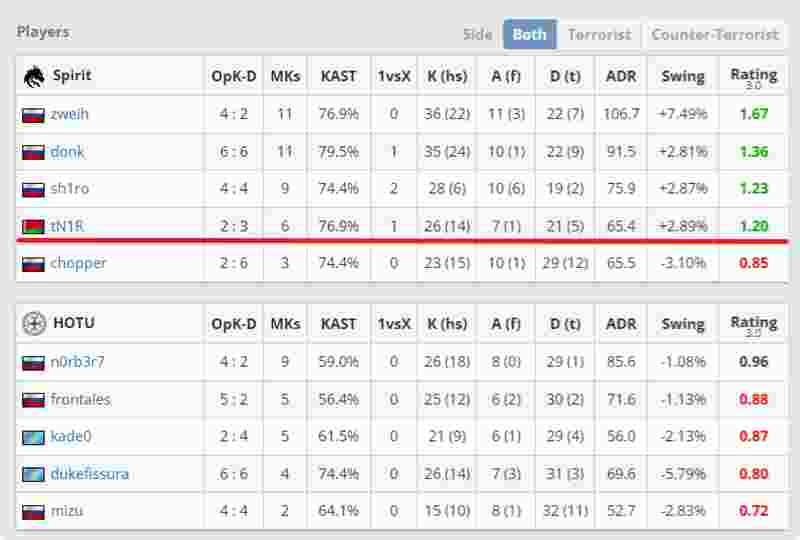The height and width of the screenshot is (540, 800).
Task: Open donk's player profile link
Action: click(67, 152)
